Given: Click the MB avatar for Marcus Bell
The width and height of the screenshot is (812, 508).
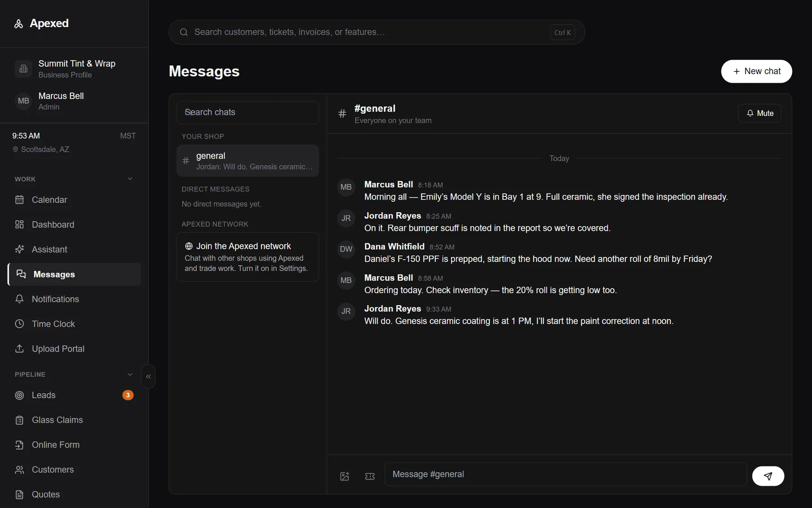Looking at the screenshot, I should [23, 101].
